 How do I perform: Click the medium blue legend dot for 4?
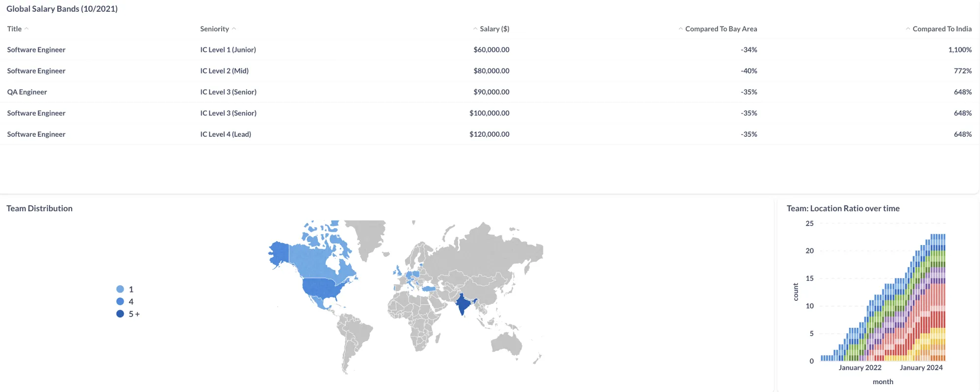[120, 301]
